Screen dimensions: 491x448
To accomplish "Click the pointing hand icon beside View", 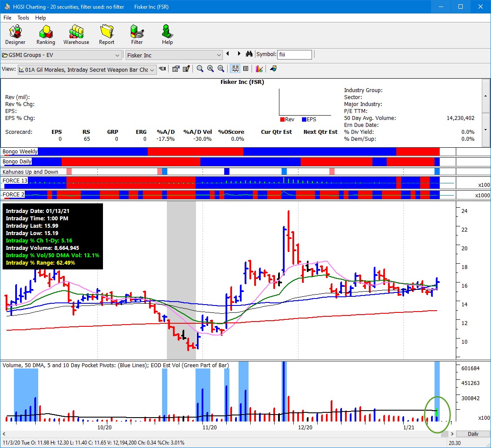I will pyautogui.click(x=162, y=69).
